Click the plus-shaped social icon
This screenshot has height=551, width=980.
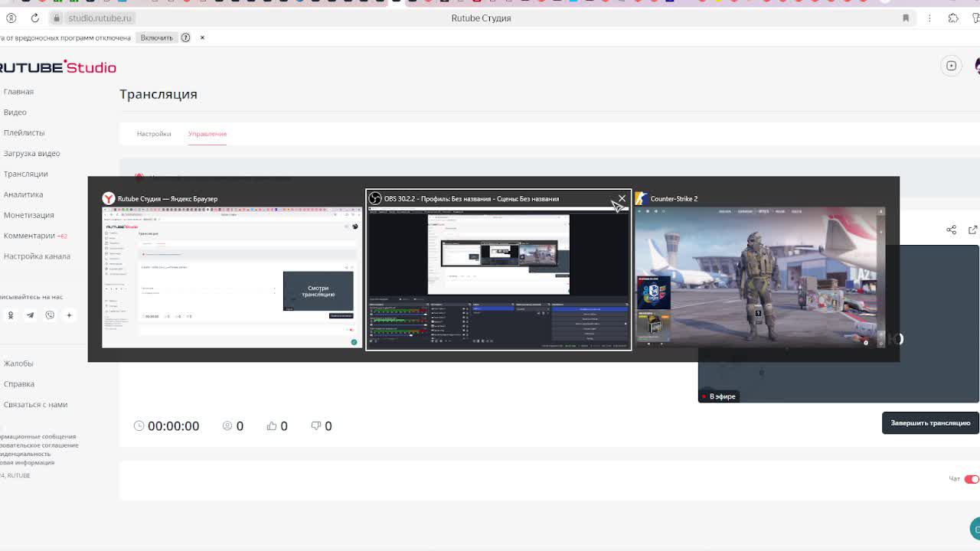[69, 315]
